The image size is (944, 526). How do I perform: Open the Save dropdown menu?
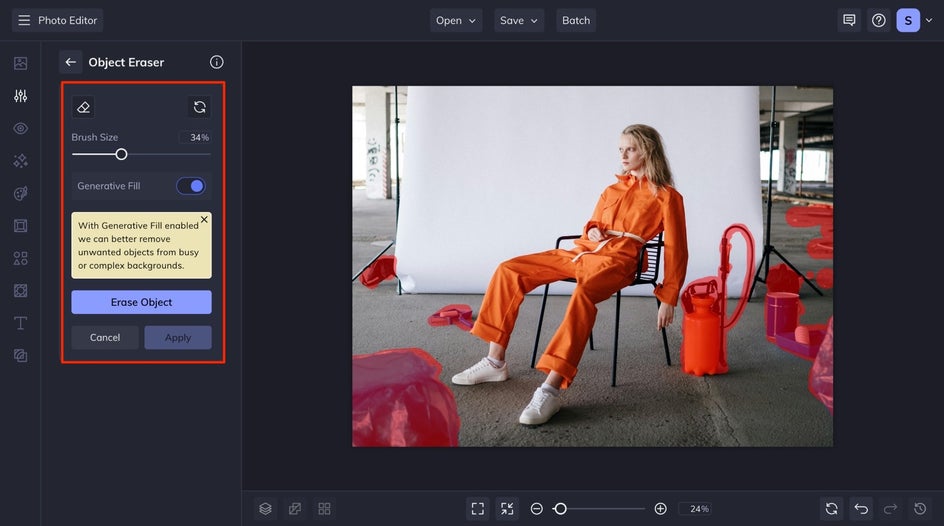pos(518,20)
